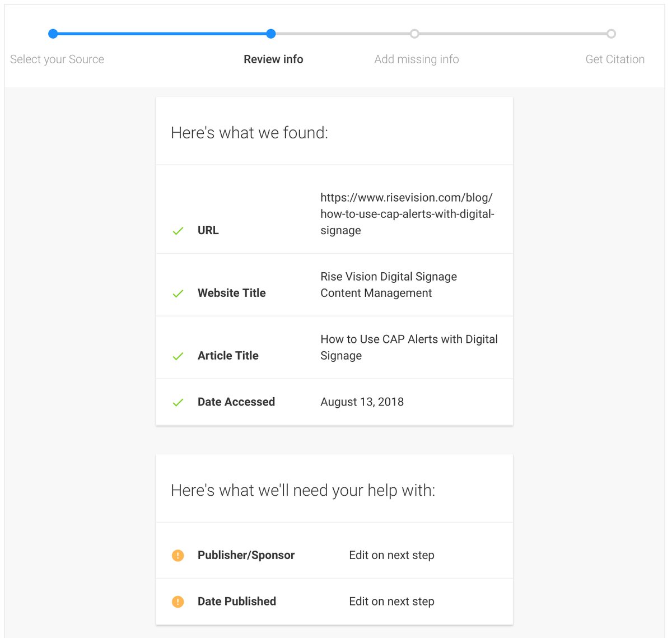Image resolution: width=672 pixels, height=638 pixels.
Task: Go back to 'Select your Source' label
Action: point(57,59)
